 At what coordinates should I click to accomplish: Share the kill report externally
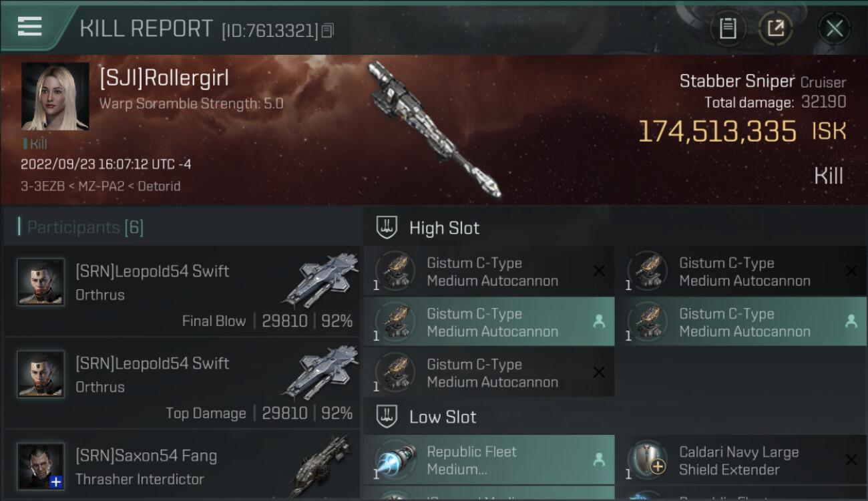pyautogui.click(x=775, y=28)
